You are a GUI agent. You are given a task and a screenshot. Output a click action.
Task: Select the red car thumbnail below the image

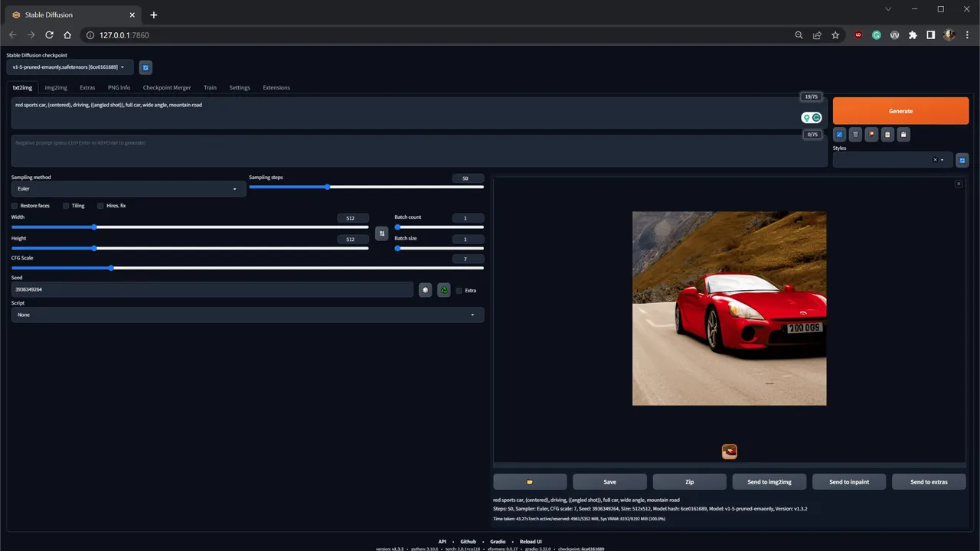[x=730, y=452]
